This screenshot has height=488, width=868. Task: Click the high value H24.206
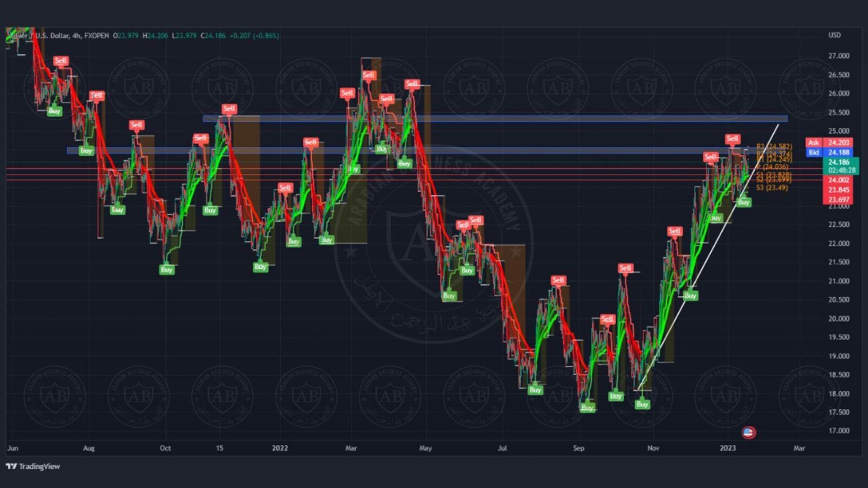[155, 36]
